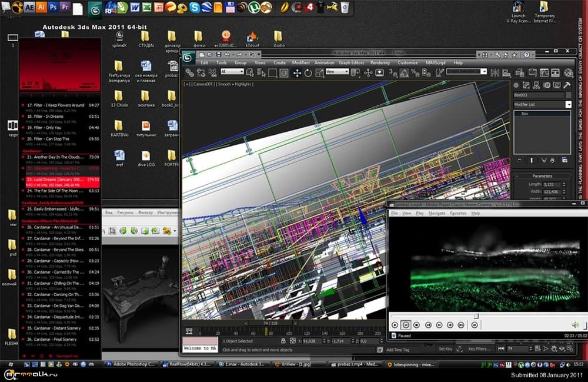Viewport: 588px width, 382px height.
Task: Open the Rendering menu
Action: [379, 62]
